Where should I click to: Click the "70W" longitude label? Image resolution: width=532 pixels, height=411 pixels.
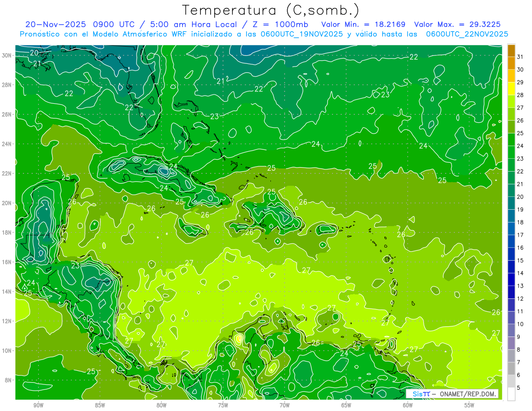coord(285,405)
